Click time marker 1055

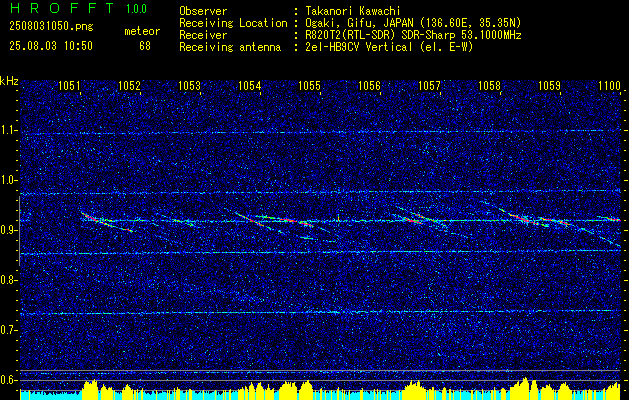click(310, 85)
